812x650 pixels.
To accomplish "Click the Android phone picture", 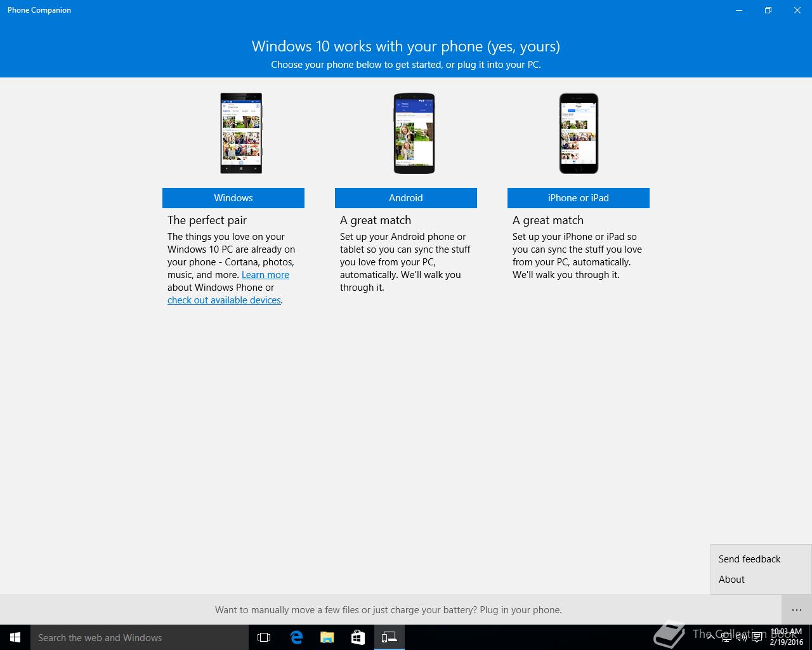I will (x=414, y=133).
